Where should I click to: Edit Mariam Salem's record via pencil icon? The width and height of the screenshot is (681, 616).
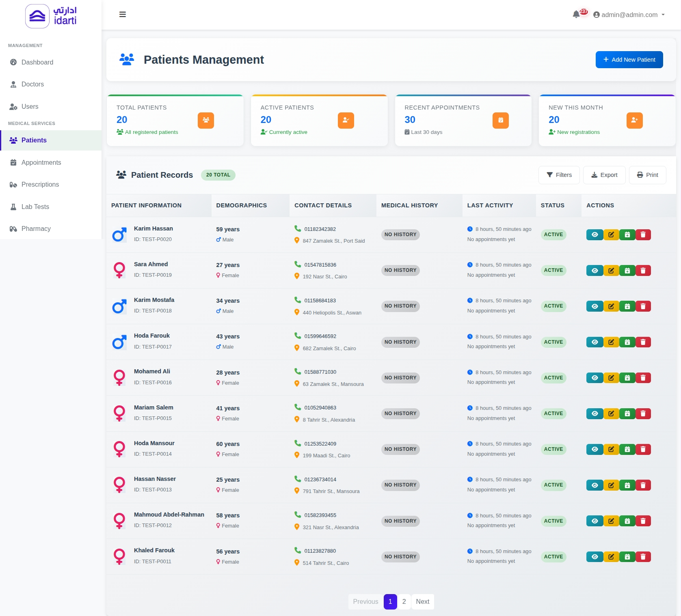(x=611, y=414)
